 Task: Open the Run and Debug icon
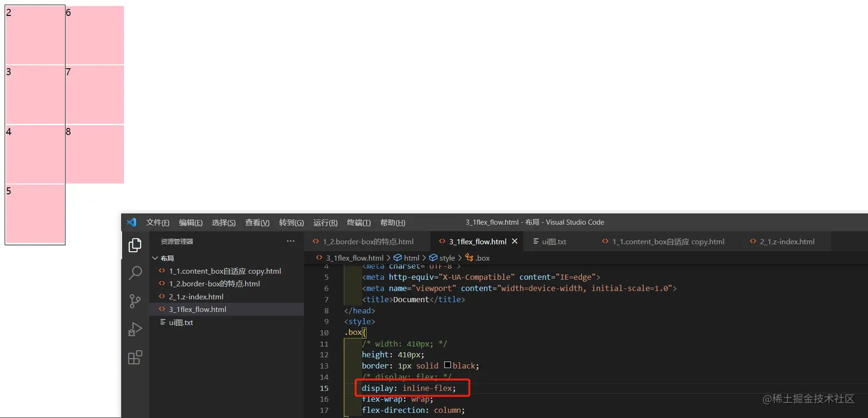click(x=135, y=329)
